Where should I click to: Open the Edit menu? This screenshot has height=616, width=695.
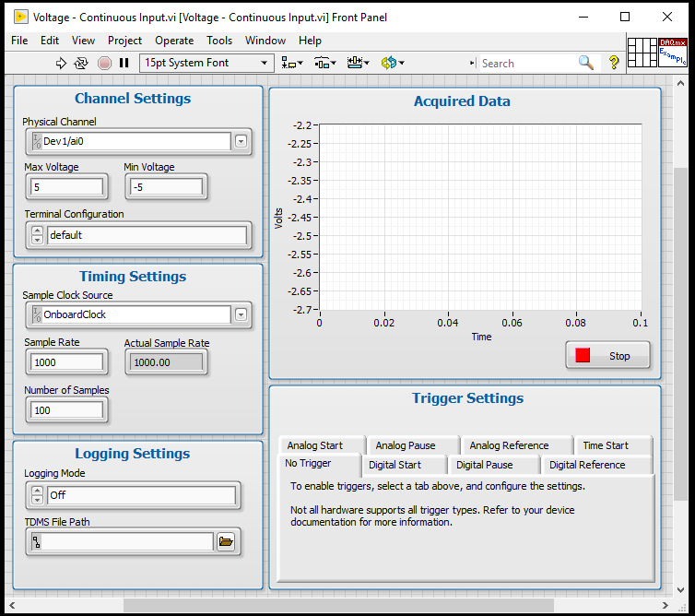click(50, 41)
